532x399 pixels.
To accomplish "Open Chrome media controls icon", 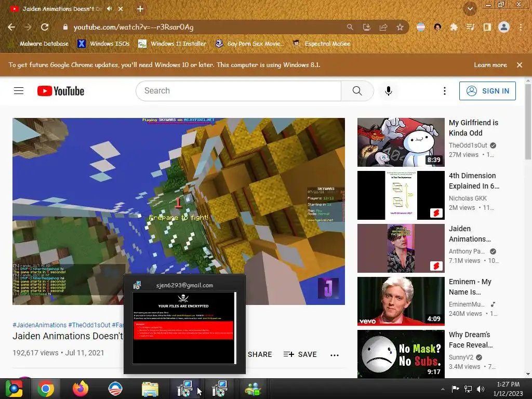I will pos(470,27).
